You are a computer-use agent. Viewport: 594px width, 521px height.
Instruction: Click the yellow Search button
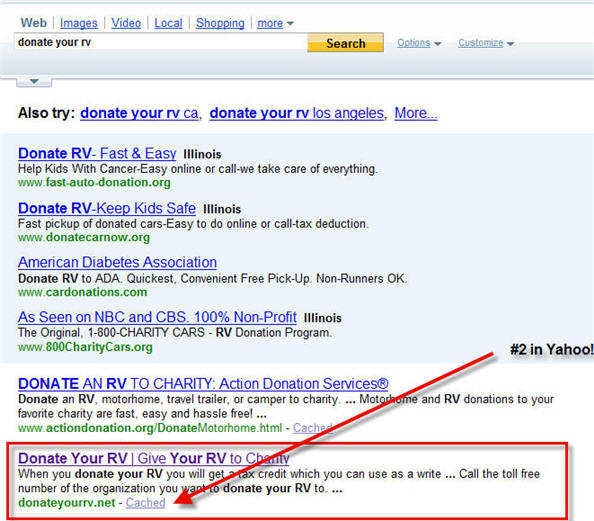[x=345, y=42]
